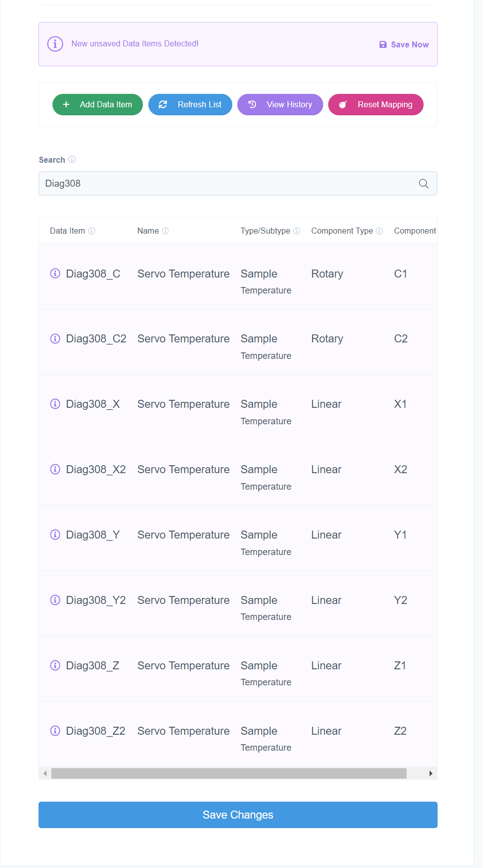Click the right arrow of horizontal scrollbar
The height and width of the screenshot is (868, 482).
click(430, 773)
